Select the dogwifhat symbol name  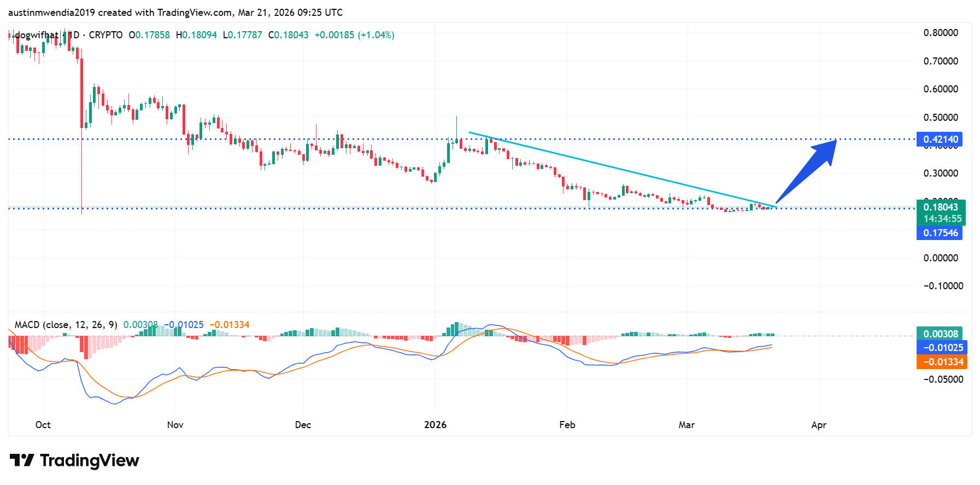(36, 35)
